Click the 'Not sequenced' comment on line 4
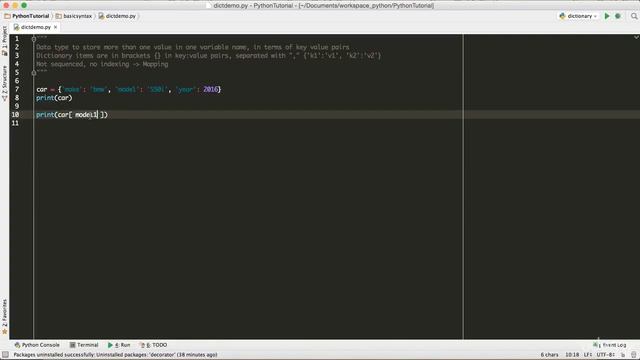 tap(102, 64)
